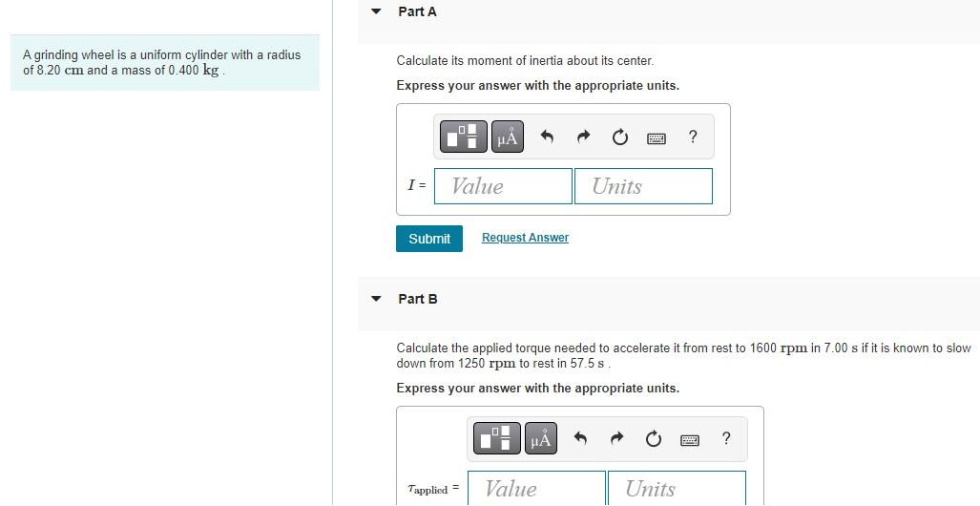Image resolution: width=980 pixels, height=506 pixels.
Task: Collapse the Part A section
Action: pyautogui.click(x=376, y=11)
